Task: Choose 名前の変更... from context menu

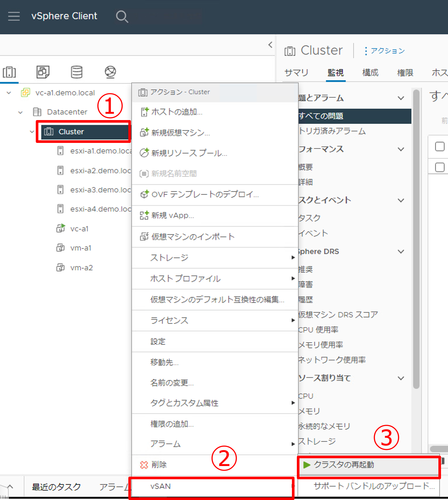Action: (215, 383)
